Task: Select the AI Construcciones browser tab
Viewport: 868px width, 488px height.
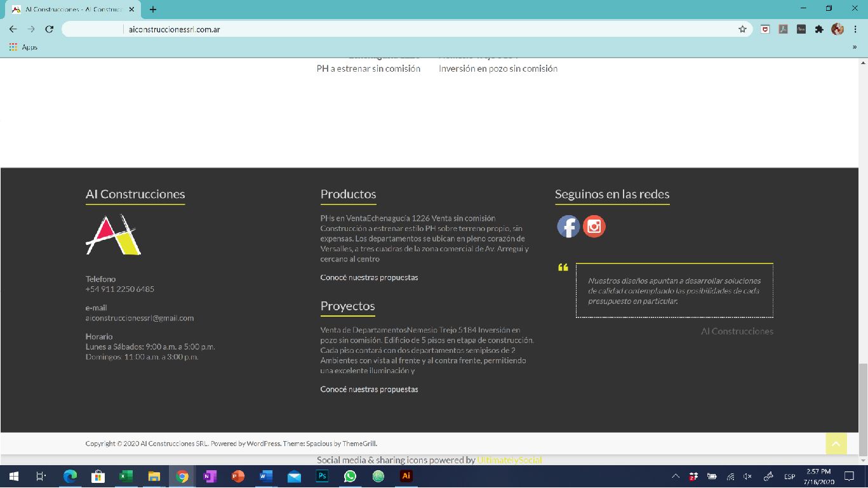Action: tap(69, 10)
